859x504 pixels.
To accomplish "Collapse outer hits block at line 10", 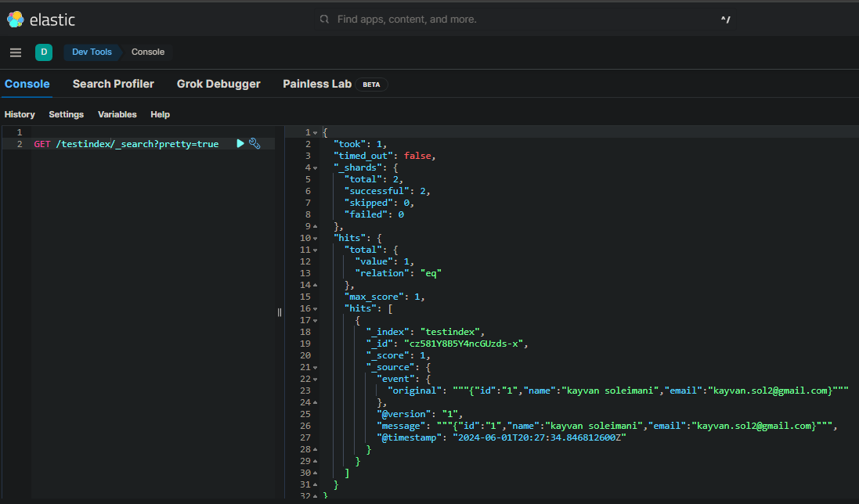I will (315, 238).
